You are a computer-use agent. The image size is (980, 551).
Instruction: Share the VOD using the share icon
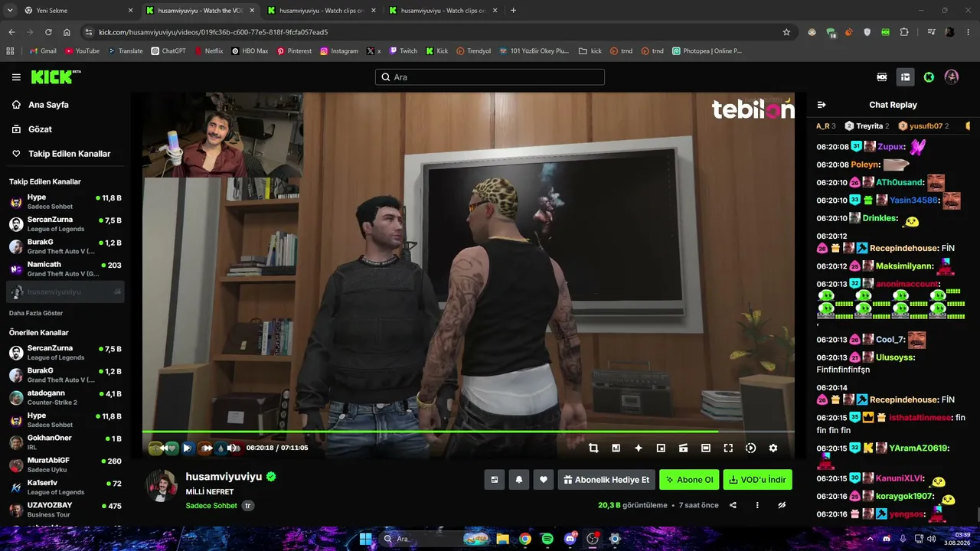733,505
